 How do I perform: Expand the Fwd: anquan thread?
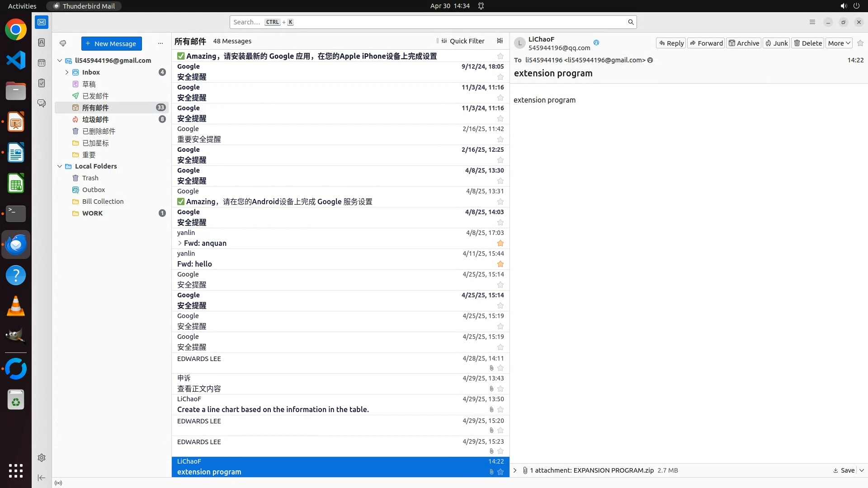(180, 243)
